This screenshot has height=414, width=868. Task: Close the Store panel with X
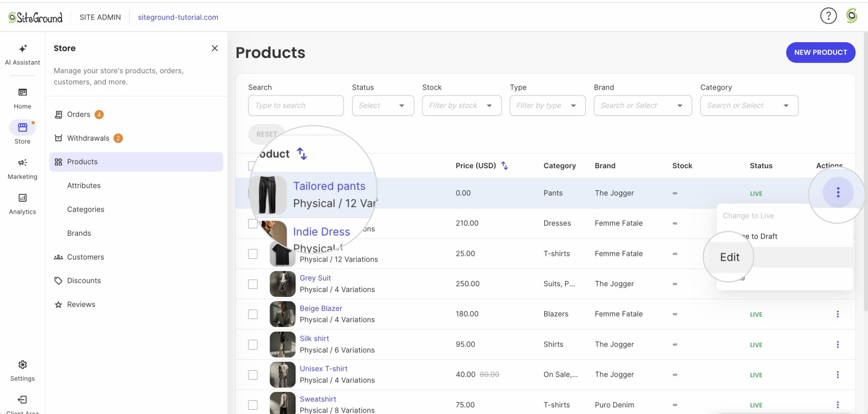[215, 48]
